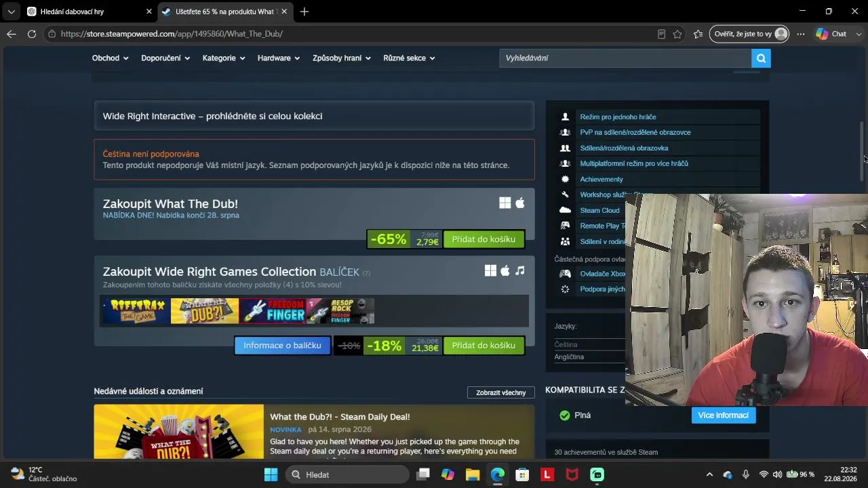Open Microsoft Store from the taskbar
868x488 pixels.
[x=522, y=474]
